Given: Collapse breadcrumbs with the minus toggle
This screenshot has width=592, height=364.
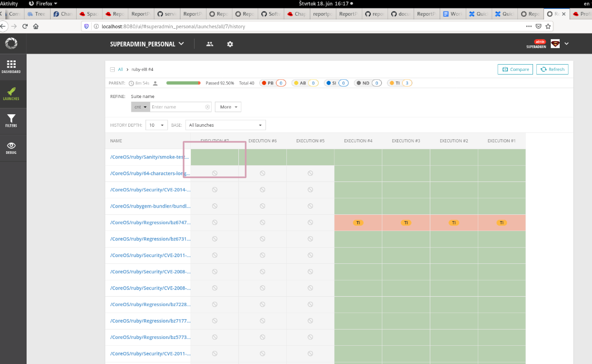Looking at the screenshot, I should [112, 69].
